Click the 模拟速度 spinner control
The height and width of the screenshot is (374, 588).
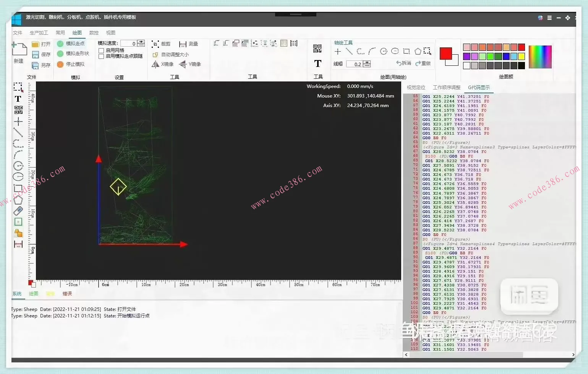[x=141, y=43]
